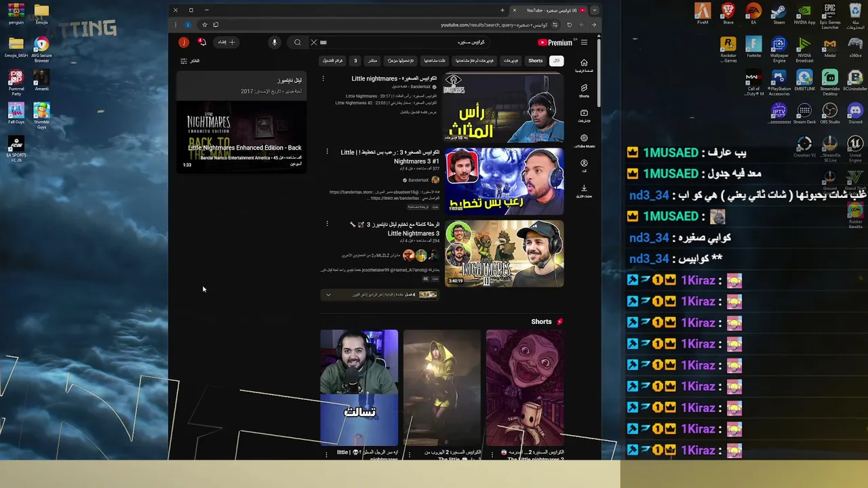
Task: Open the BanderitaX channel link under Nightmares 3 #1
Action: pos(418,180)
